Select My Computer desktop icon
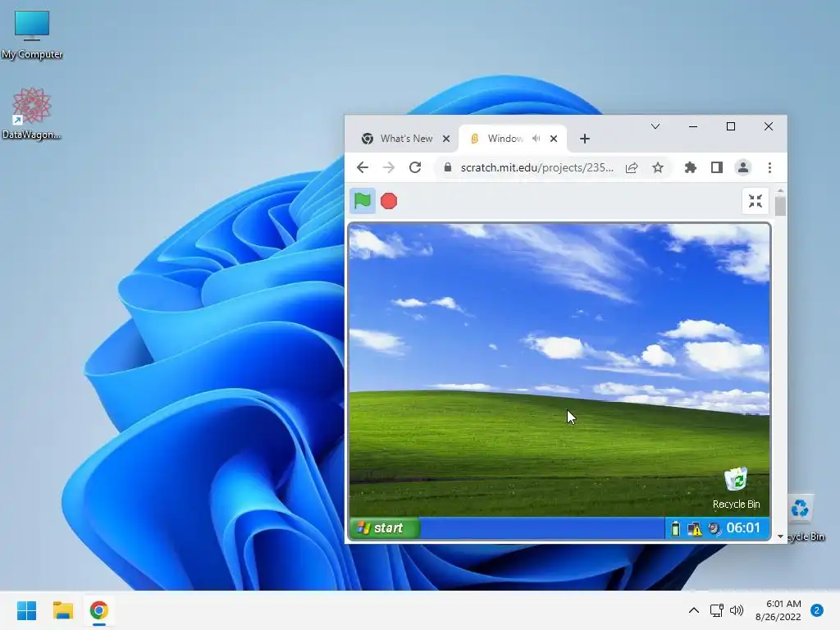This screenshot has width=840, height=630. tap(32, 34)
